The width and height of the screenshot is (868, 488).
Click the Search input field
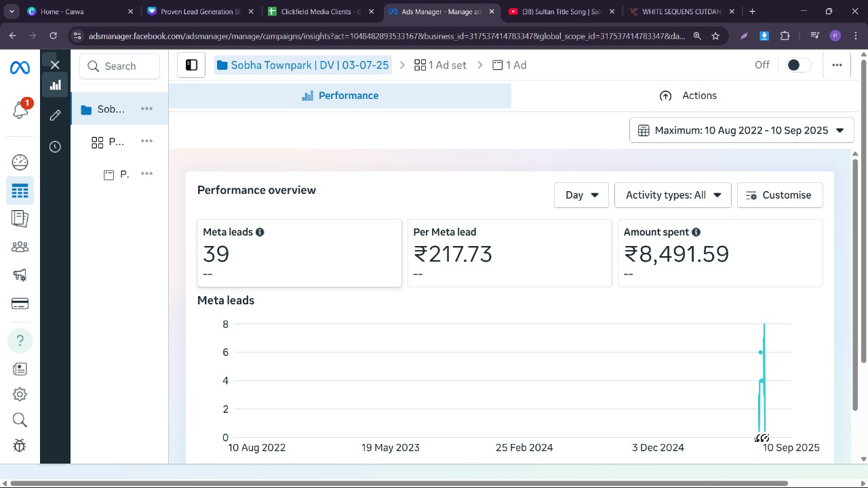click(x=120, y=66)
